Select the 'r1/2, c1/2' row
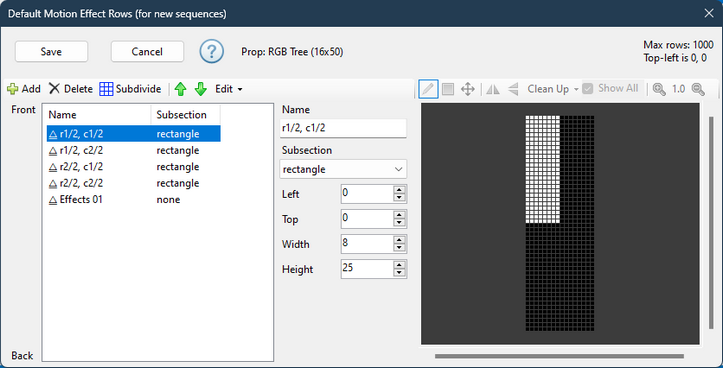This screenshot has width=723, height=368. [134, 134]
